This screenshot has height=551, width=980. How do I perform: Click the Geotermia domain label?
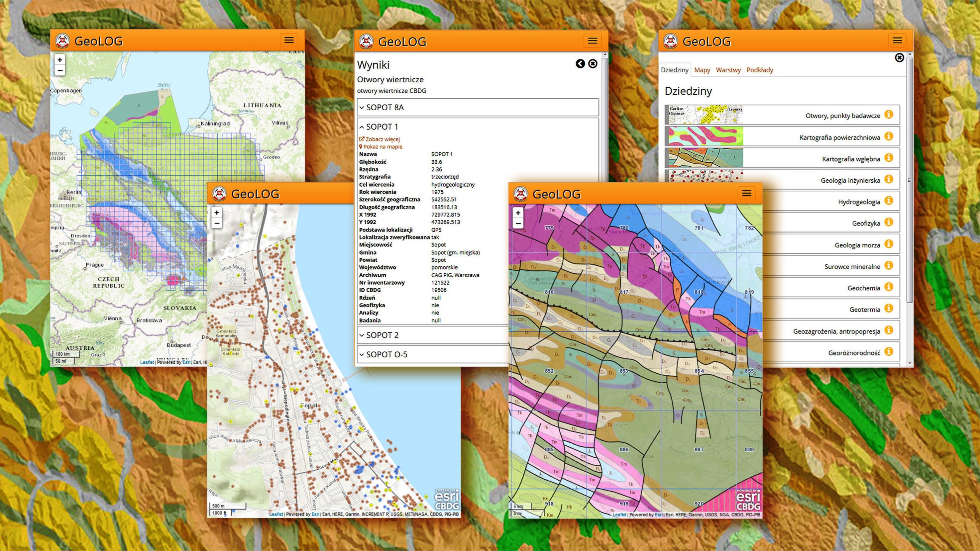point(864,310)
